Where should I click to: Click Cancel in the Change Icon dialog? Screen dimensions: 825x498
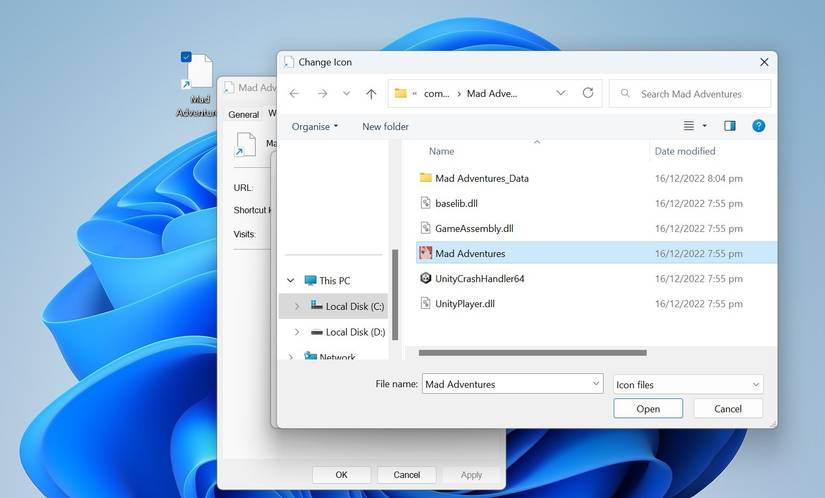pos(727,408)
